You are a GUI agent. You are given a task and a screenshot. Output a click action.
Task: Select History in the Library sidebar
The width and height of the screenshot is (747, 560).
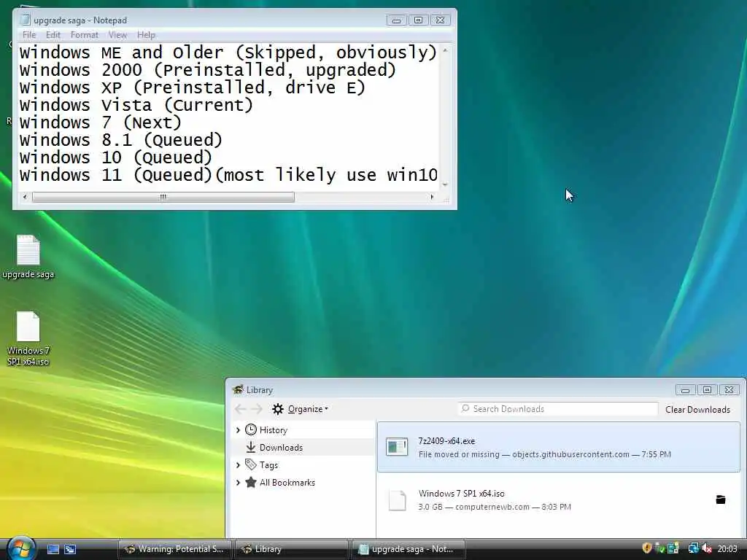274,430
